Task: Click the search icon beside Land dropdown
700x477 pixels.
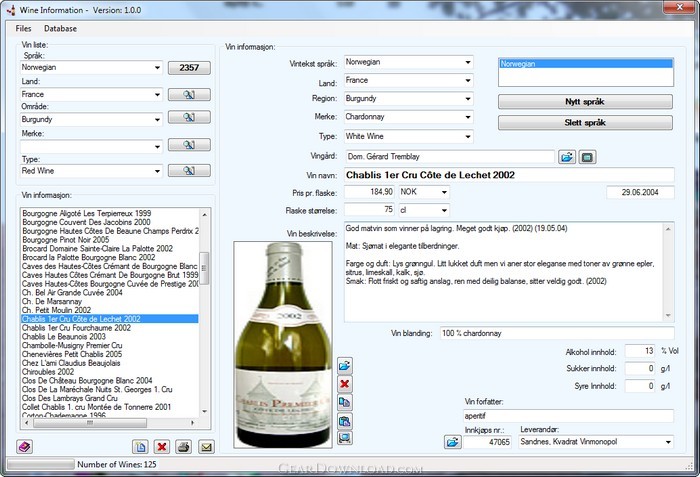Action: point(189,95)
